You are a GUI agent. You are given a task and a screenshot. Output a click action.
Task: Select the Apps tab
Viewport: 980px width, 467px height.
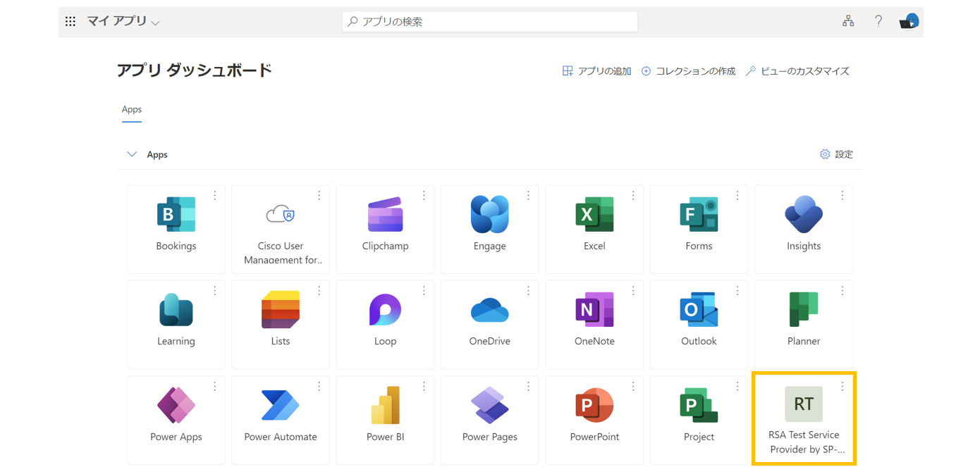[x=132, y=110]
